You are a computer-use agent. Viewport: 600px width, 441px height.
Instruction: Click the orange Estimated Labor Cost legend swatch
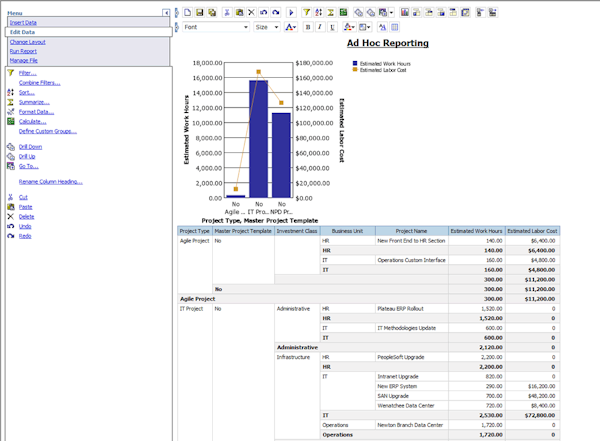click(x=355, y=70)
